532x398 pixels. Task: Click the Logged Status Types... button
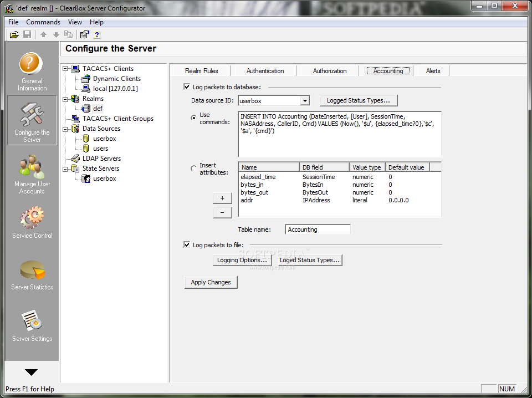359,100
